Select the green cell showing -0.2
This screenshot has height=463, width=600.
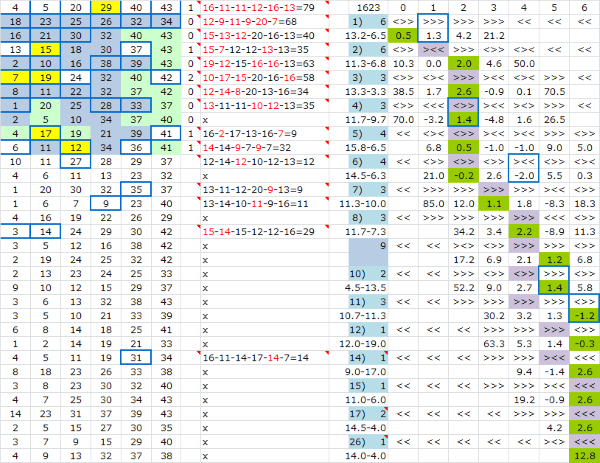point(463,176)
